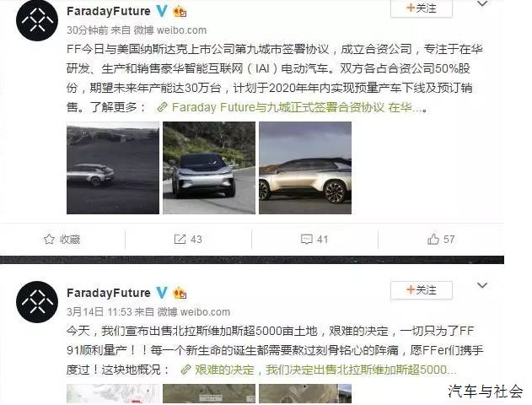Click FaradayFuture avatar on second post
The height and width of the screenshot is (405, 532).
coord(37,302)
